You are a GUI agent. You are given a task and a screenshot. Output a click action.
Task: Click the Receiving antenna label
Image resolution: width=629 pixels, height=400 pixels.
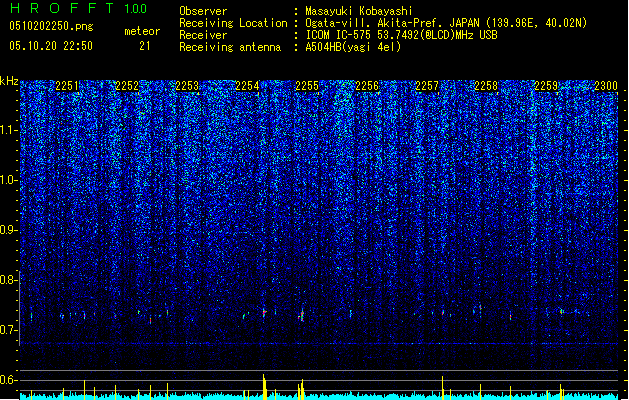coord(230,47)
